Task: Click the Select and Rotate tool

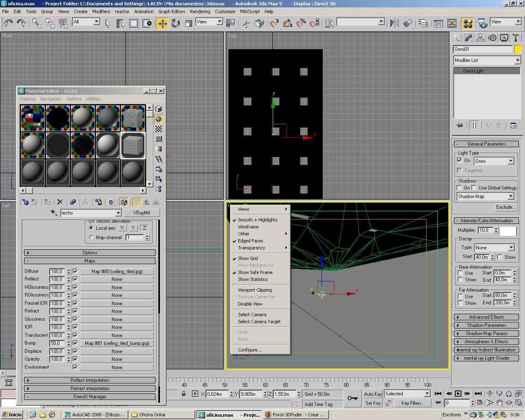Action: click(x=176, y=23)
